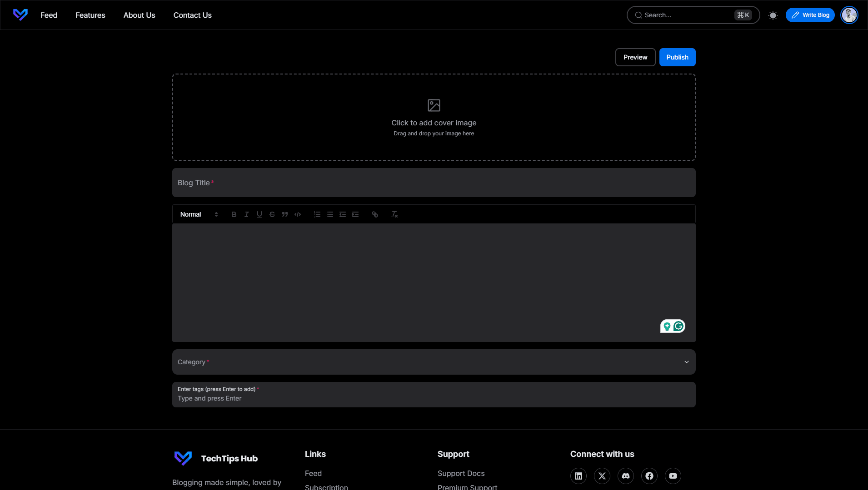Open the Discord social link
Image resolution: width=868 pixels, height=490 pixels.
click(626, 476)
